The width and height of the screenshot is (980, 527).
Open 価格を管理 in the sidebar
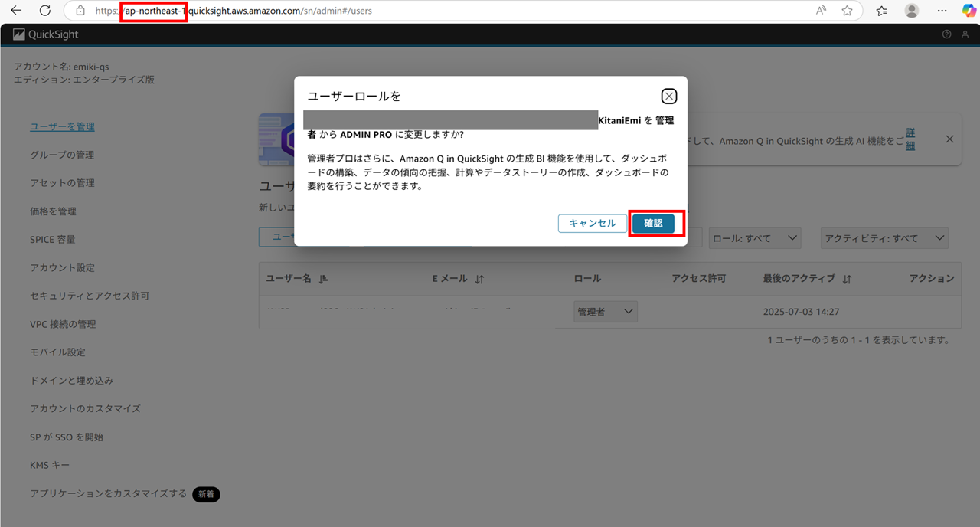(53, 211)
